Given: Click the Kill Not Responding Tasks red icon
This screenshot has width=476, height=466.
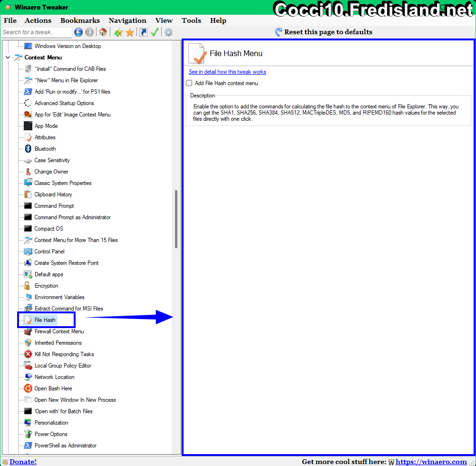Looking at the screenshot, I should 28,354.
